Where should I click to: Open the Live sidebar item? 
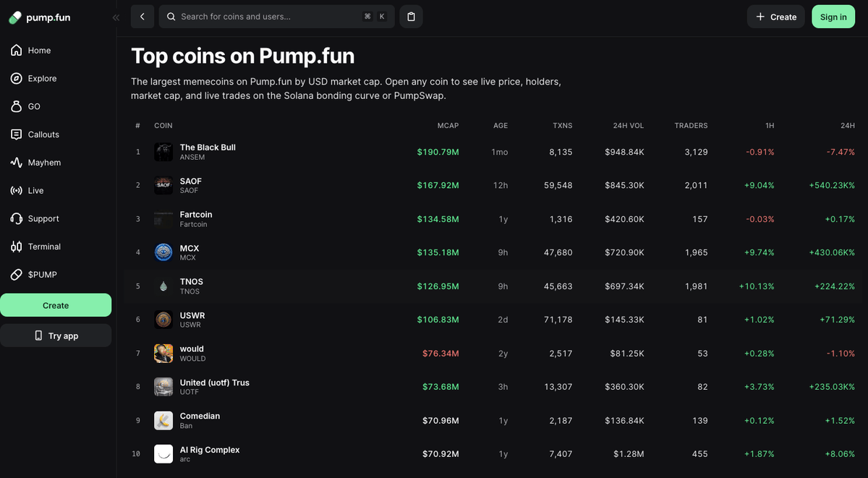click(56, 191)
